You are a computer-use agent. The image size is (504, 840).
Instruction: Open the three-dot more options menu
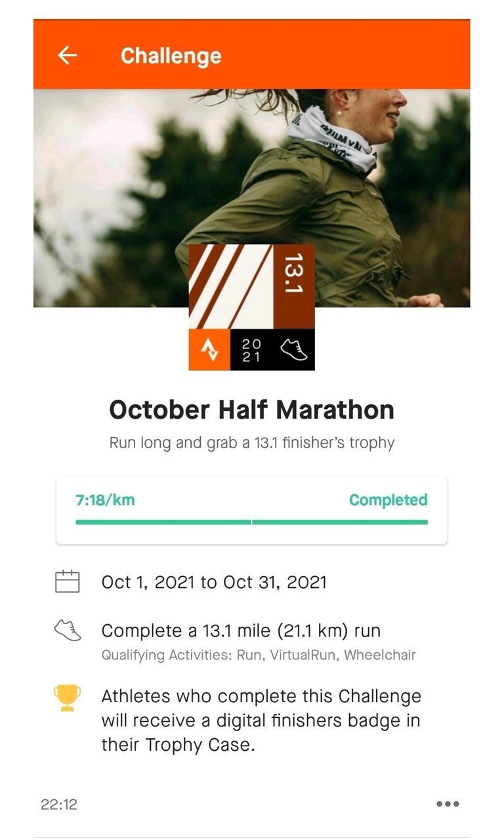448,804
